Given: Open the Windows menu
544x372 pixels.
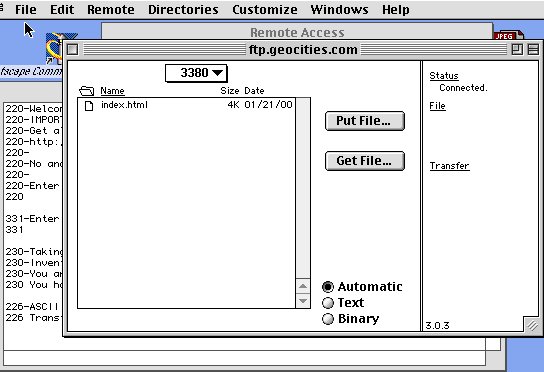Looking at the screenshot, I should pos(339,9).
